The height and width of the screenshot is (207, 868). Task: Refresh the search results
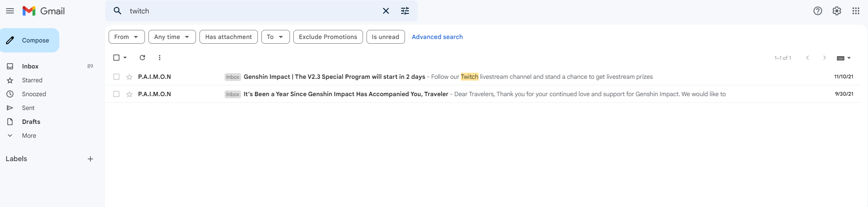(x=142, y=58)
